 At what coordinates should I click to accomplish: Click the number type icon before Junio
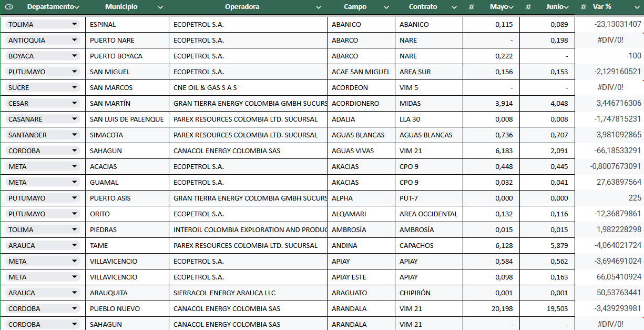[528, 7]
